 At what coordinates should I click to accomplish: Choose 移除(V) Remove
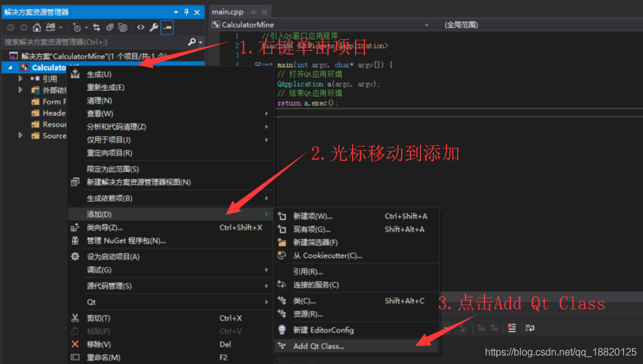170,344
